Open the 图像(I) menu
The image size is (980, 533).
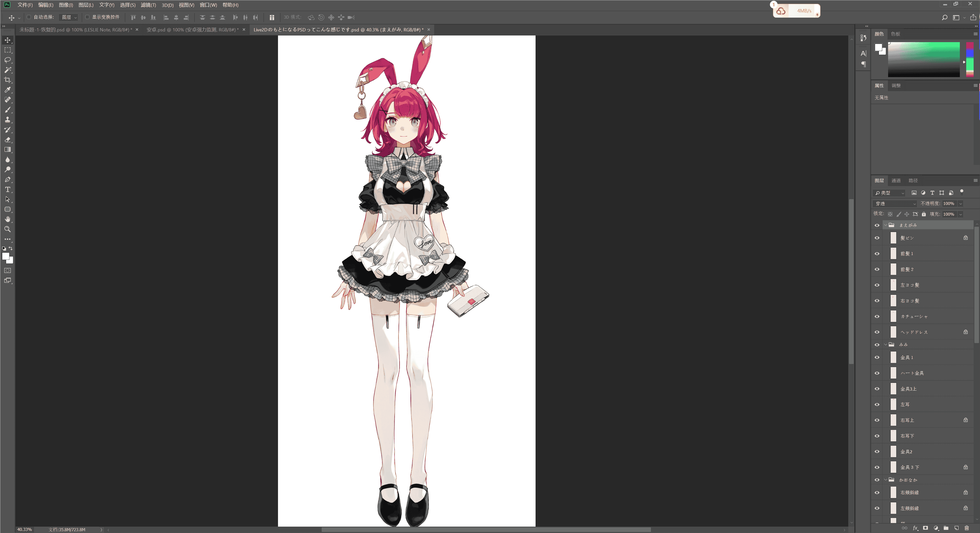pyautogui.click(x=66, y=5)
